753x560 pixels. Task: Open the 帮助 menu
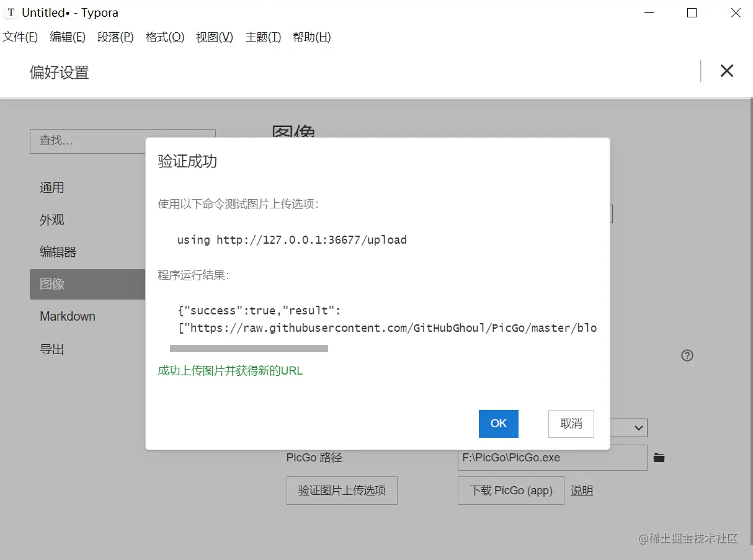coord(312,37)
